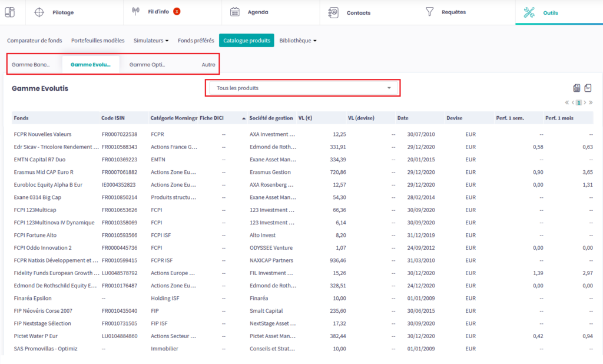Image resolution: width=603 pixels, height=364 pixels.
Task: Go to the next page arrow
Action: 584,102
